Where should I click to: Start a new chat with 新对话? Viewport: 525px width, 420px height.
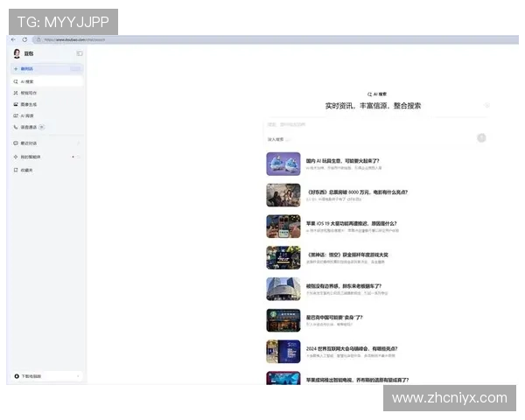tap(47, 68)
